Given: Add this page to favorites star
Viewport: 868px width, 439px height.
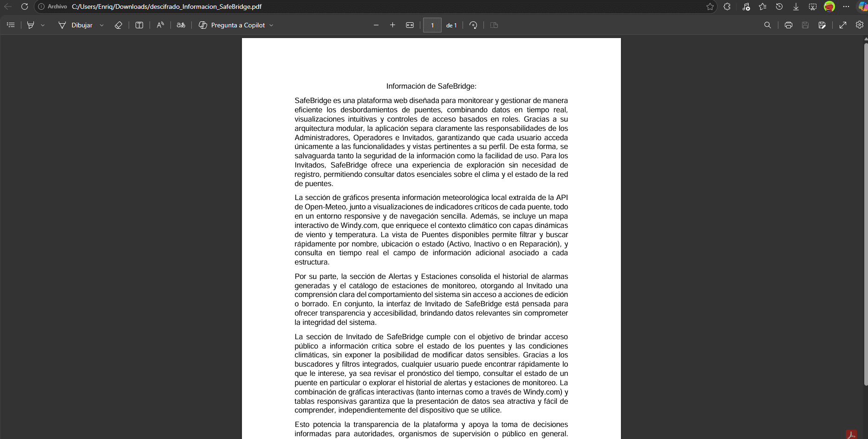Looking at the screenshot, I should click(710, 6).
